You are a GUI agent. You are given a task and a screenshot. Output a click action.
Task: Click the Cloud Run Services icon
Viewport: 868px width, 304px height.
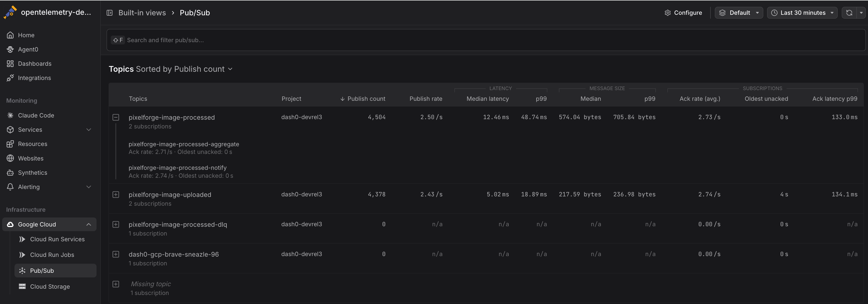pos(22,239)
